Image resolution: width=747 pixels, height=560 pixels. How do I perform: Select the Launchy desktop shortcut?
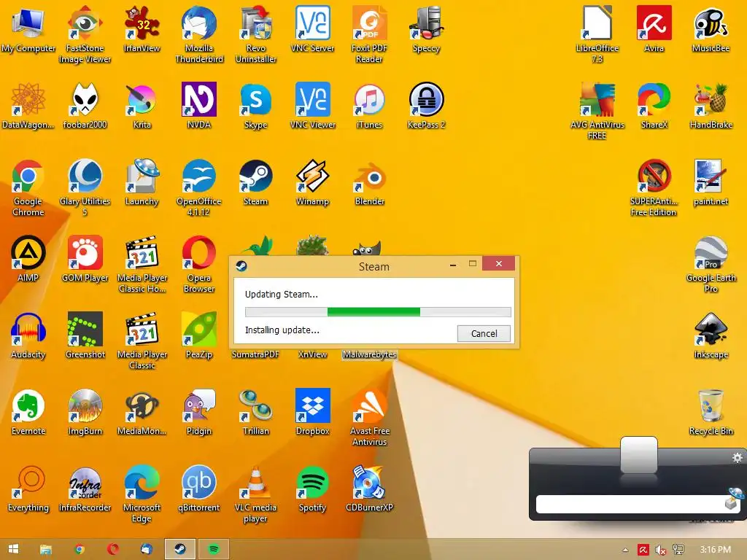pyautogui.click(x=142, y=183)
